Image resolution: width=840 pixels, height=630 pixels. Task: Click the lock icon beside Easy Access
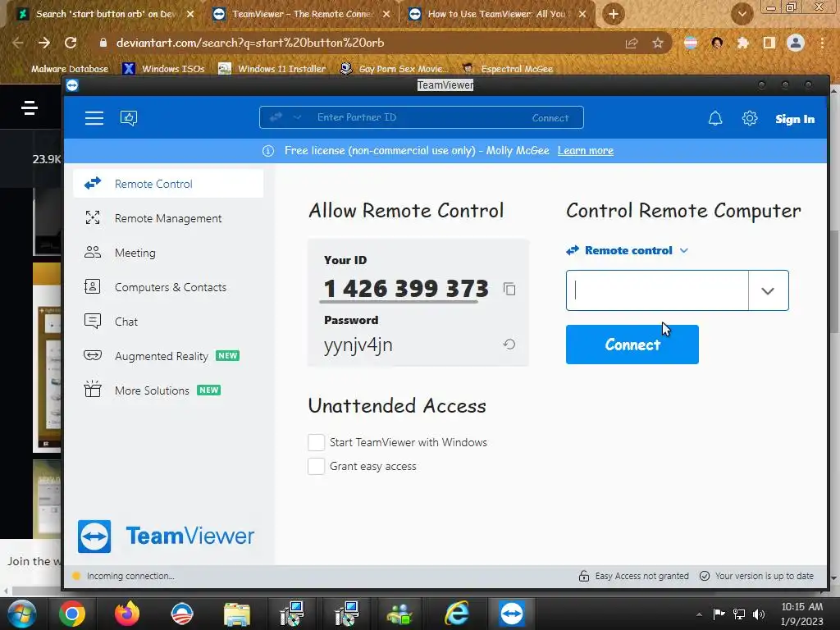point(584,576)
